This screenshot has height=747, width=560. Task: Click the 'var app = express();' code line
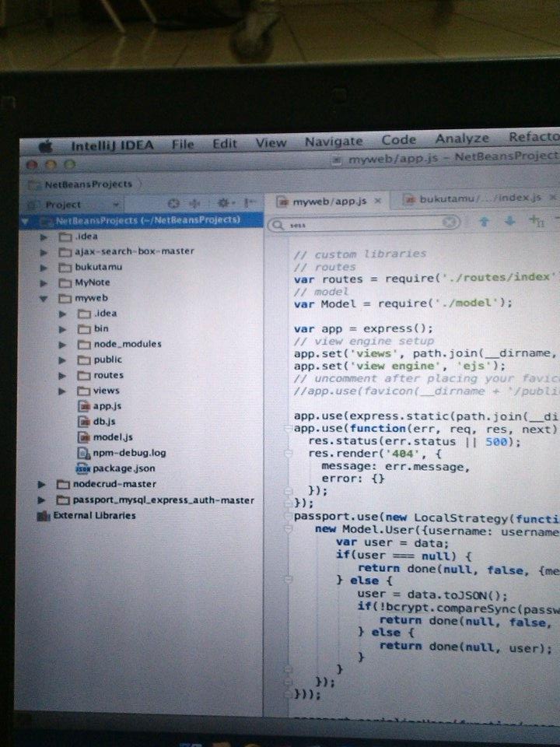(x=363, y=328)
